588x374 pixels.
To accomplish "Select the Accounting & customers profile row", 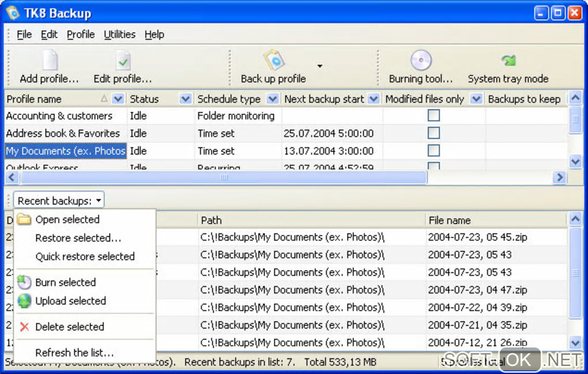I will pos(59,116).
